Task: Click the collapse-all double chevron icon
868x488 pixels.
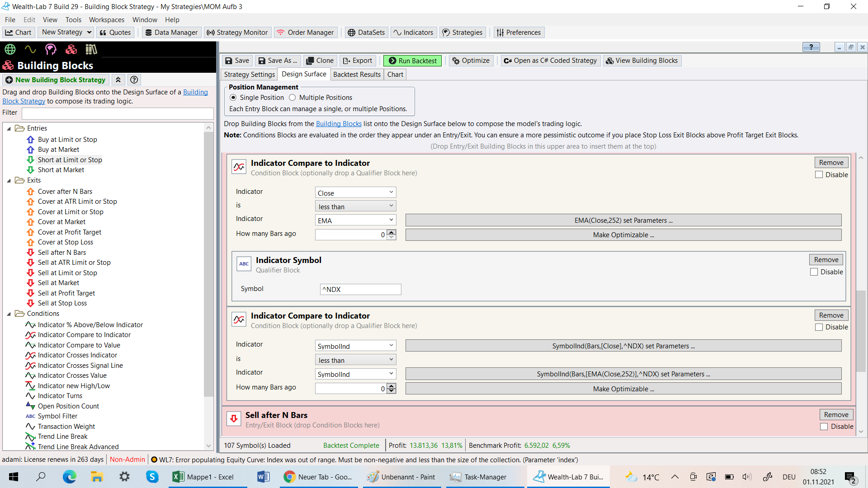Action: (118, 80)
